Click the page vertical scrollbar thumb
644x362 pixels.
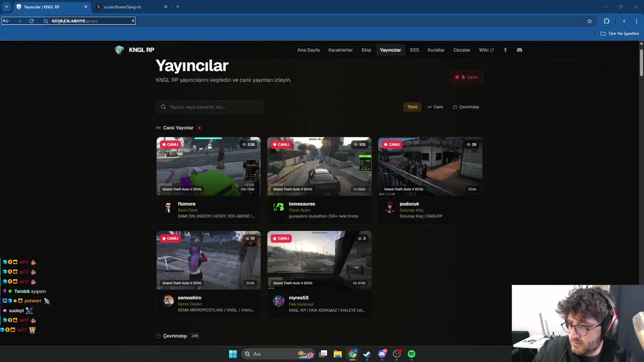click(x=641, y=63)
